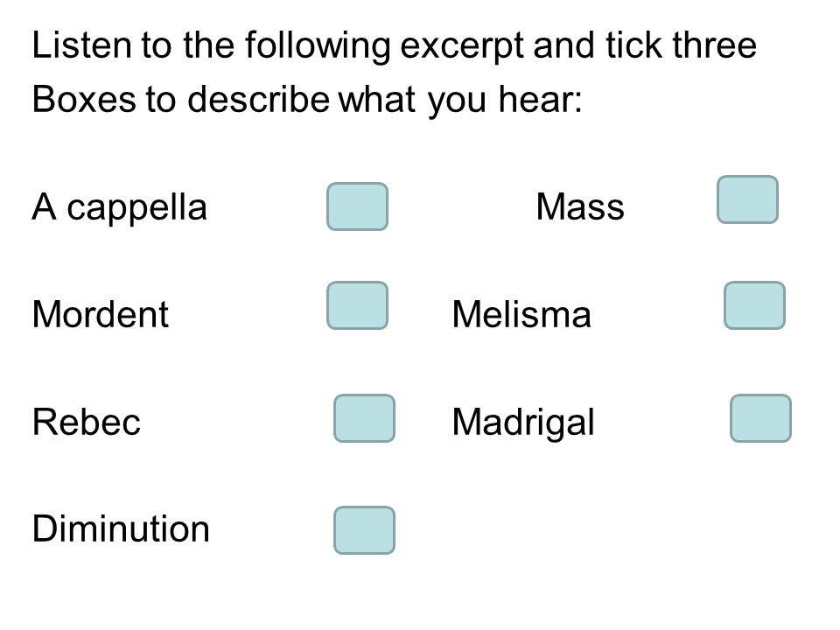This screenshot has width=840, height=630.
Task: Tick the Rebec checkbox
Action: click(x=364, y=418)
